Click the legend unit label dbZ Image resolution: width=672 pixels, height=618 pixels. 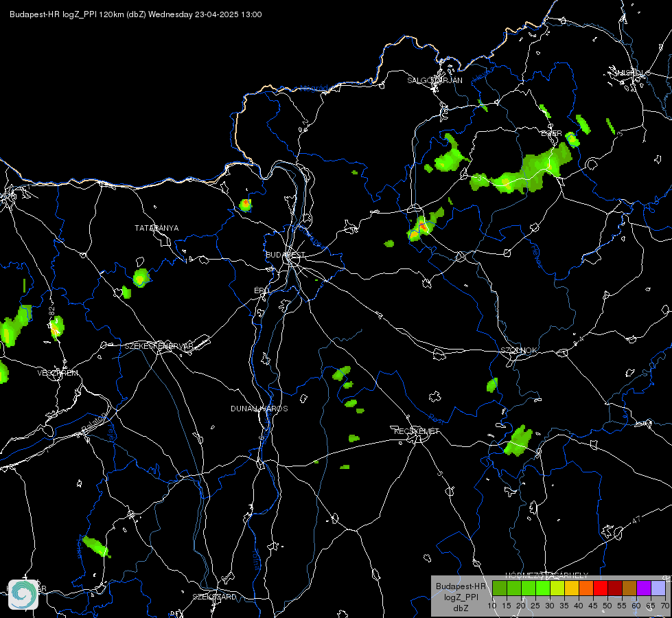(x=461, y=608)
